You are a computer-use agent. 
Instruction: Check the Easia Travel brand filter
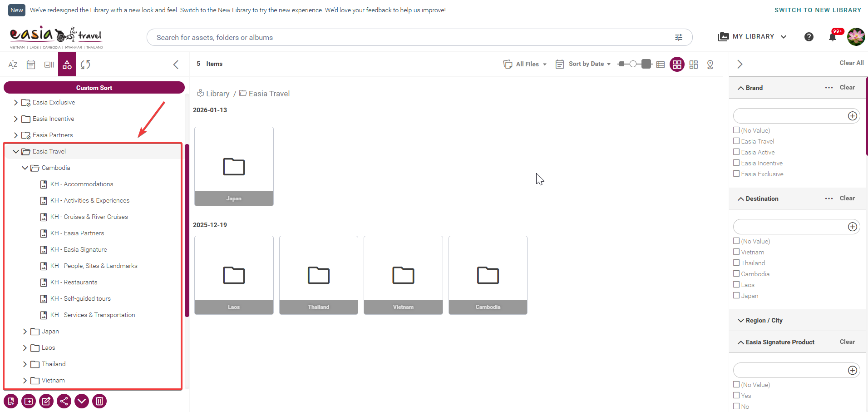736,141
